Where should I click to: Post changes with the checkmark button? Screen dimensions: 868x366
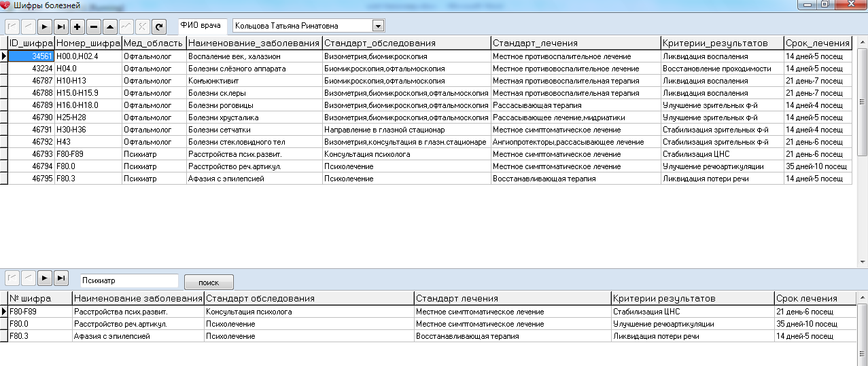[x=126, y=26]
